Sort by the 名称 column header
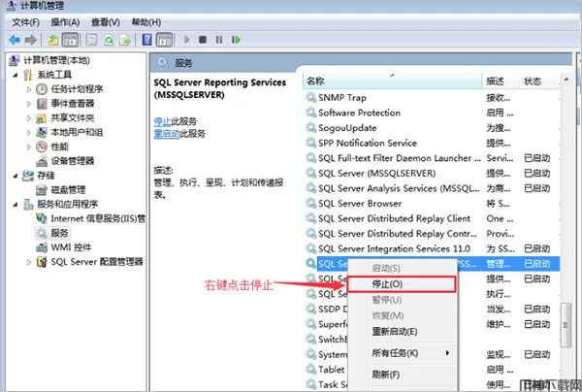This screenshot has width=582, height=392. [x=394, y=82]
